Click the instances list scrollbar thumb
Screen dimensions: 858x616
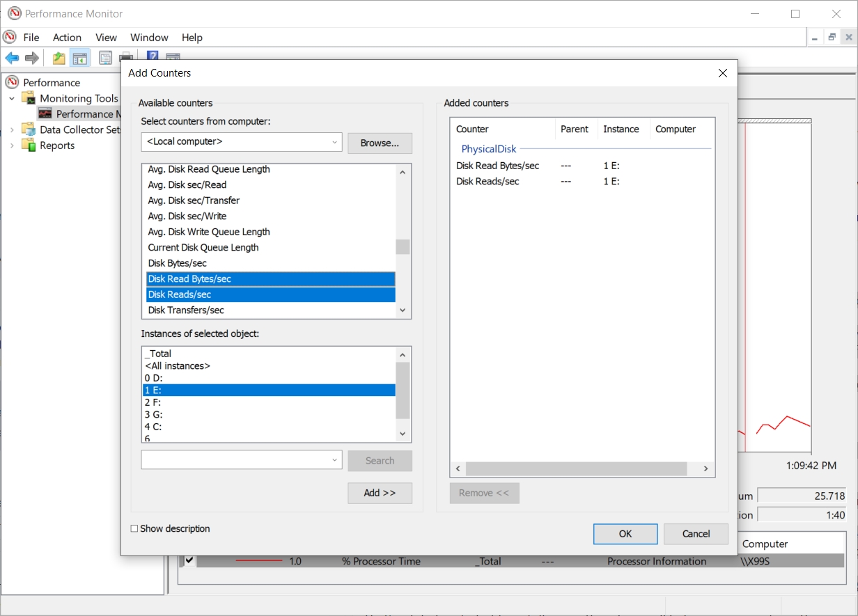point(403,390)
